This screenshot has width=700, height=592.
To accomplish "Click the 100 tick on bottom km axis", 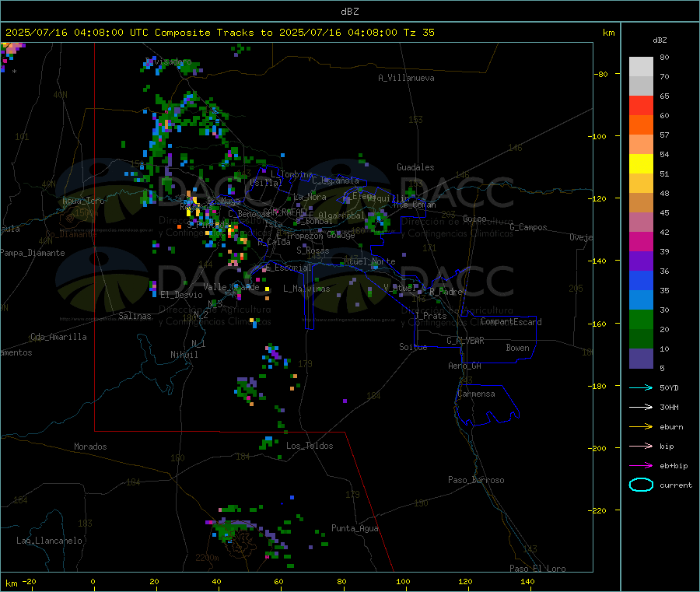I will point(403,581).
